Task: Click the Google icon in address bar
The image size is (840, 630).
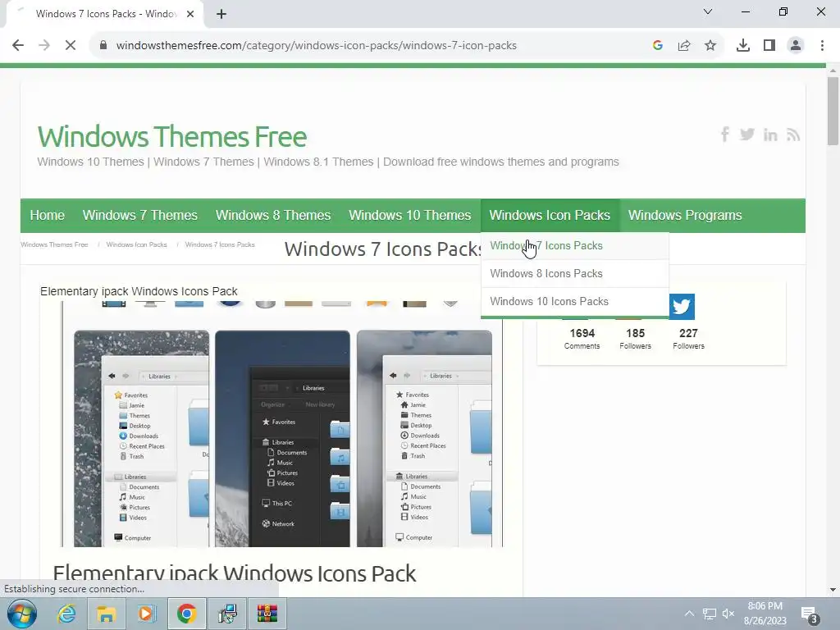Action: coord(658,46)
